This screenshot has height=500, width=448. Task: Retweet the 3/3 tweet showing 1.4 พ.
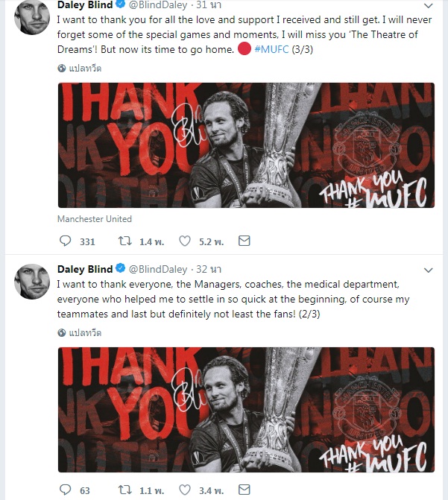coord(124,241)
